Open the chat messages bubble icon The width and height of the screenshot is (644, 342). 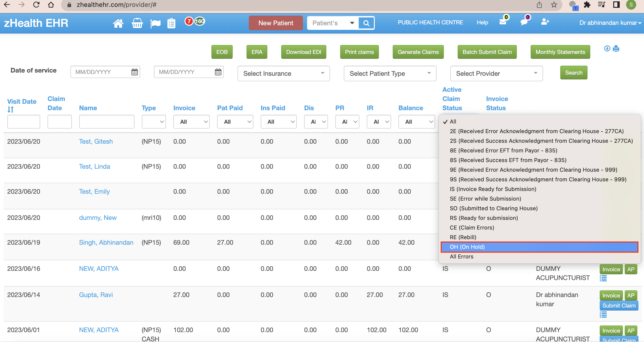click(x=524, y=22)
